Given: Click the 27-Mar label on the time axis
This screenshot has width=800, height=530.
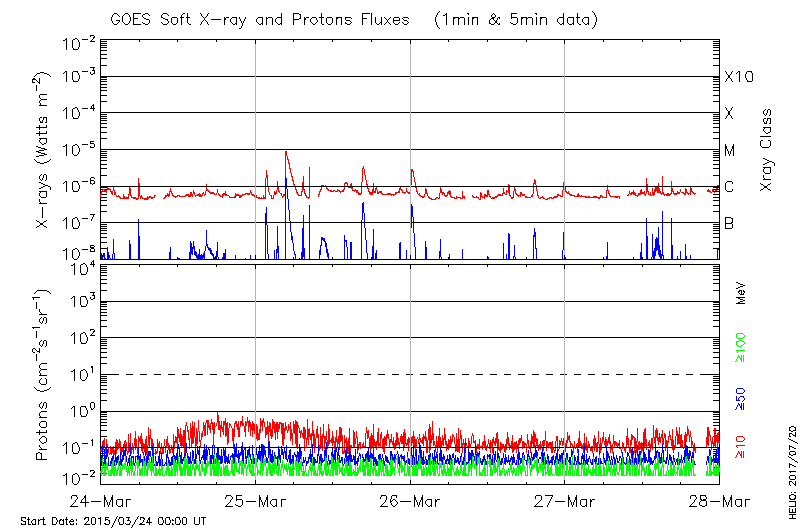Looking at the screenshot, I should pos(564,500).
